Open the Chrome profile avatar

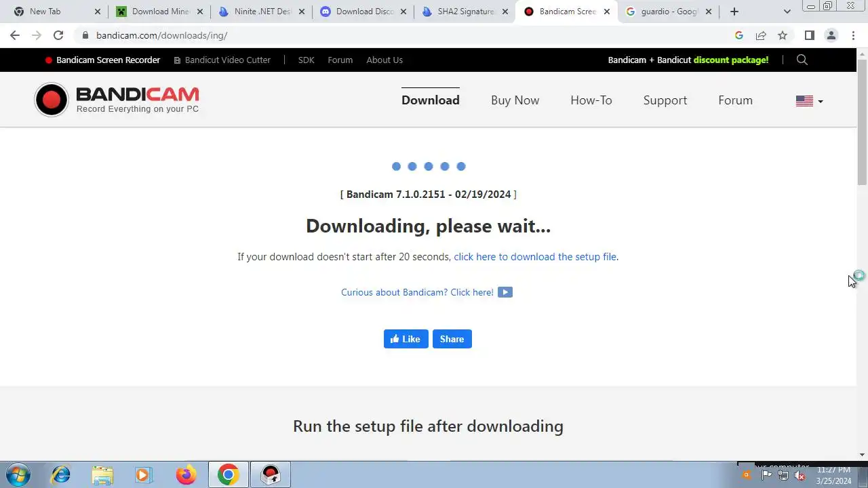point(831,35)
